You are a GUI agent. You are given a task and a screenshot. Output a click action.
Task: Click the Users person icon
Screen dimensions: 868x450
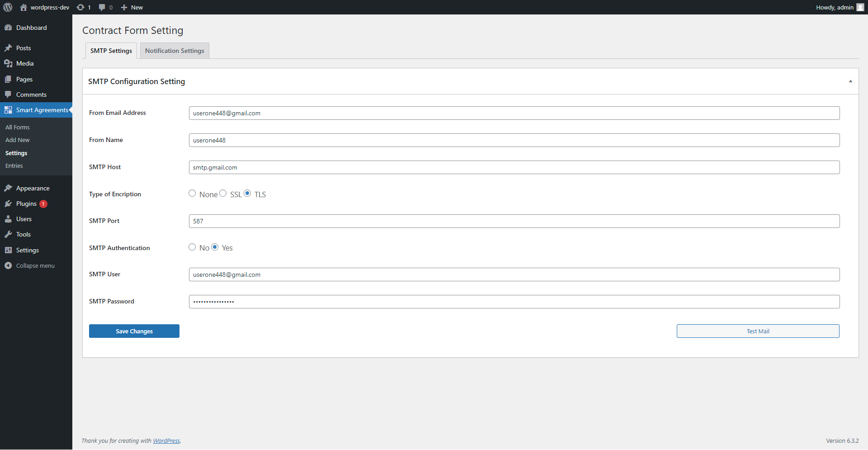pyautogui.click(x=8, y=219)
